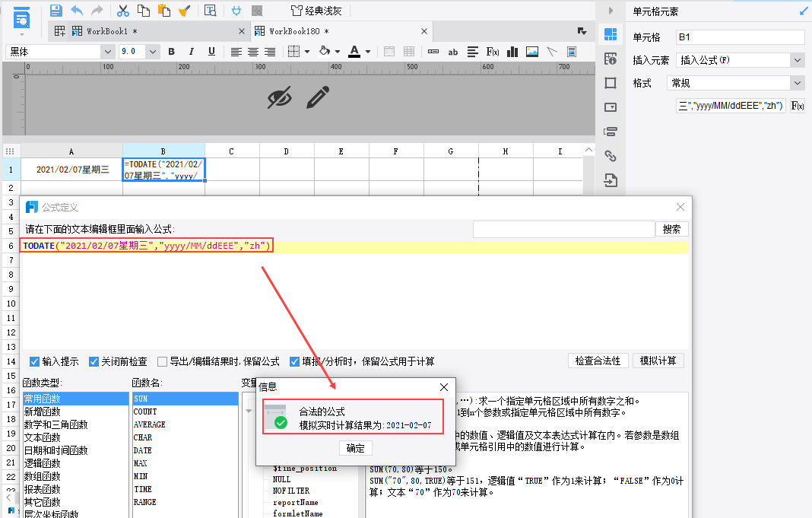This screenshot has width=812, height=518.
Task: Open hyperlink chain icon in sidebar
Action: click(x=611, y=155)
